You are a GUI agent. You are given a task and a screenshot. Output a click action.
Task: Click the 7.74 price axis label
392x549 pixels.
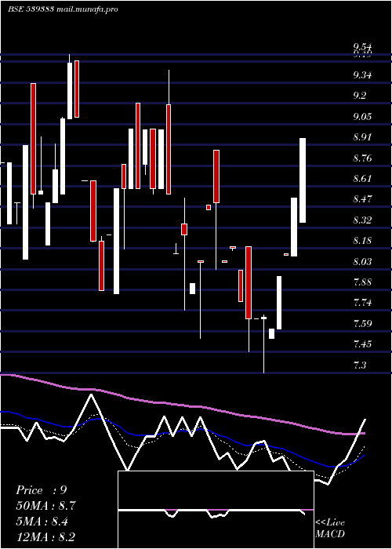(x=362, y=303)
